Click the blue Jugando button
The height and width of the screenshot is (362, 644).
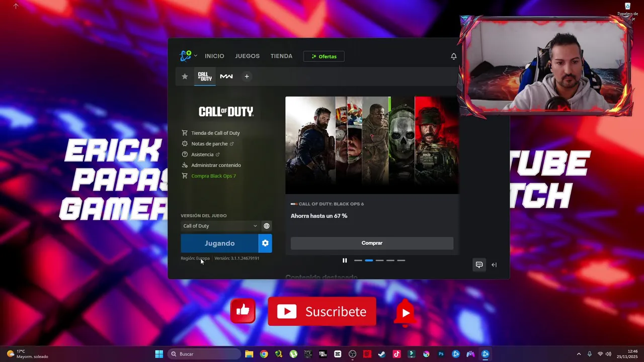[x=219, y=243]
